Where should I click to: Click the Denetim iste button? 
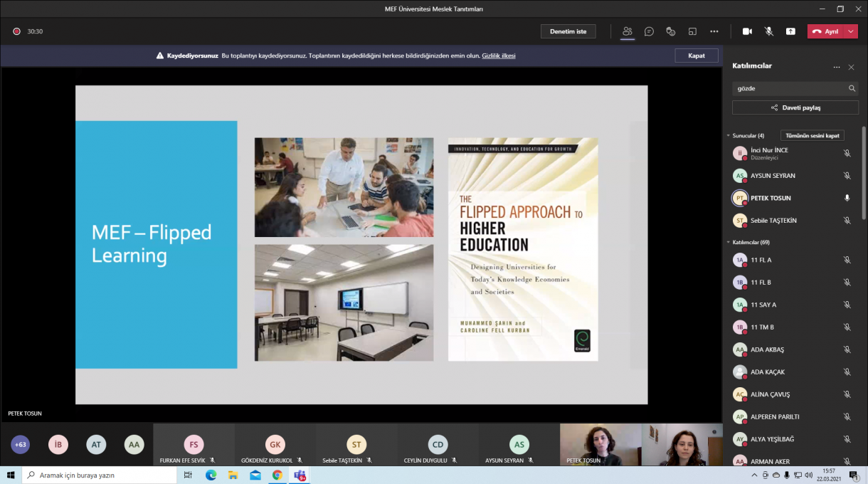(568, 31)
